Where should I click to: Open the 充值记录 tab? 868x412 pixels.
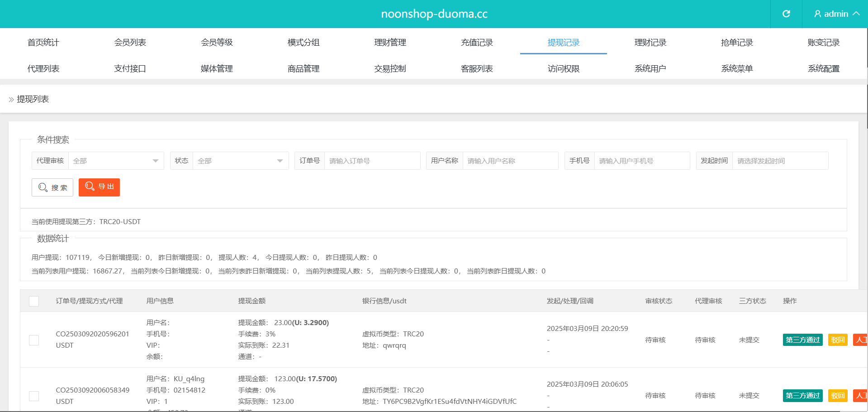(x=477, y=43)
